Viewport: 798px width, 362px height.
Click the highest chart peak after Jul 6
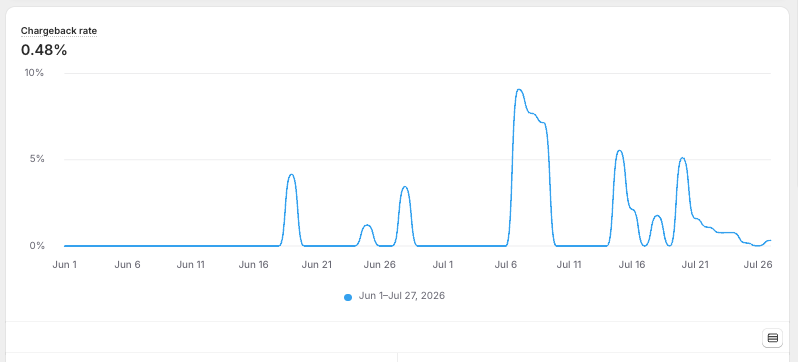[x=519, y=90]
